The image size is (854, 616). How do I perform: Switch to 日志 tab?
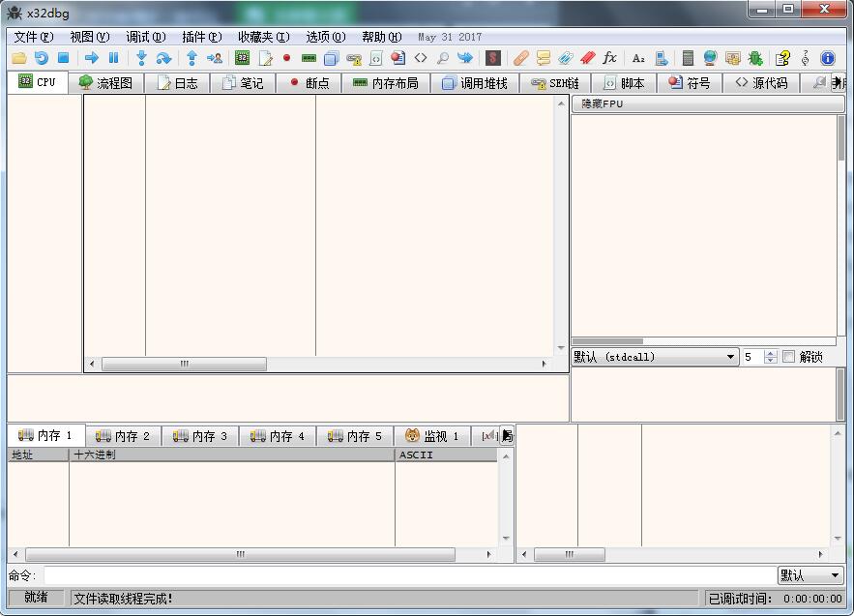click(178, 83)
